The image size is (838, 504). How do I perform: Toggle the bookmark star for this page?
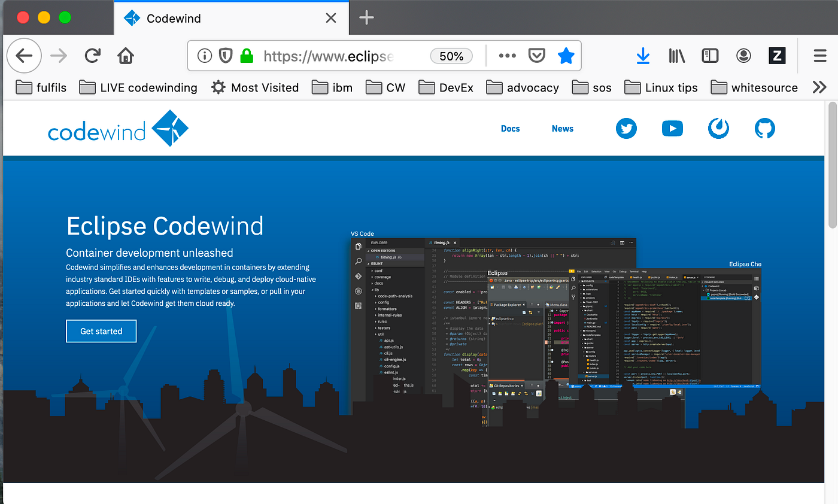566,55
